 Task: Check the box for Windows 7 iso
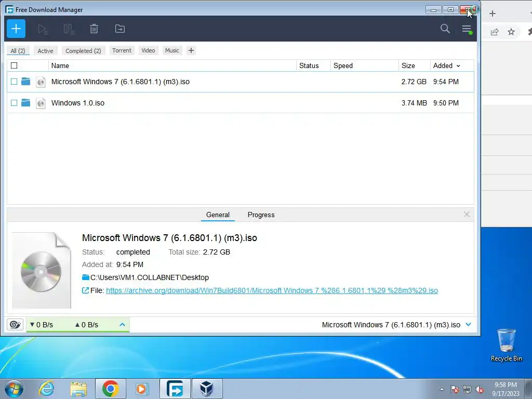click(14, 82)
